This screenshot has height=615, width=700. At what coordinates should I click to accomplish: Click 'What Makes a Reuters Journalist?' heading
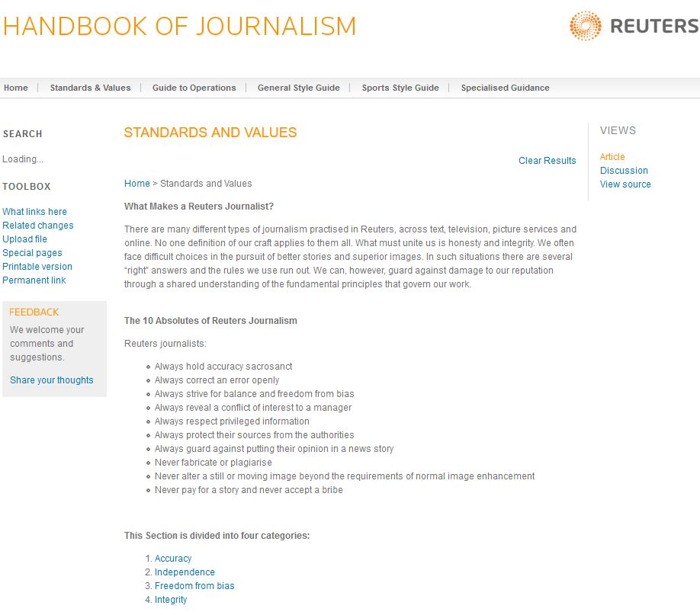coord(199,207)
